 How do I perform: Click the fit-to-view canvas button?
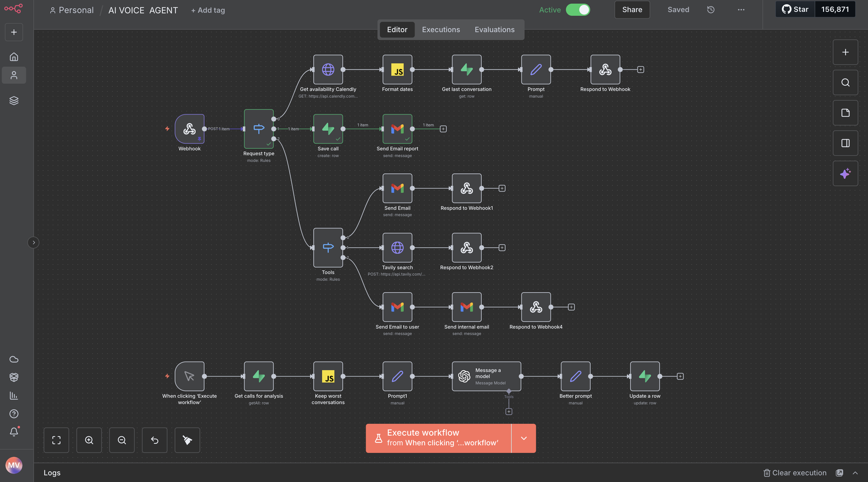coord(56,440)
